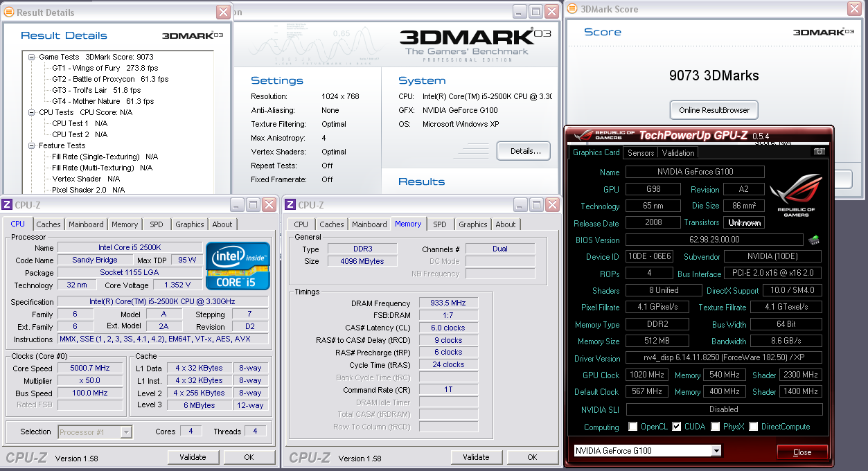Open the GPU selection dropdown in GPU-Z
868x471 pixels.
point(716,451)
